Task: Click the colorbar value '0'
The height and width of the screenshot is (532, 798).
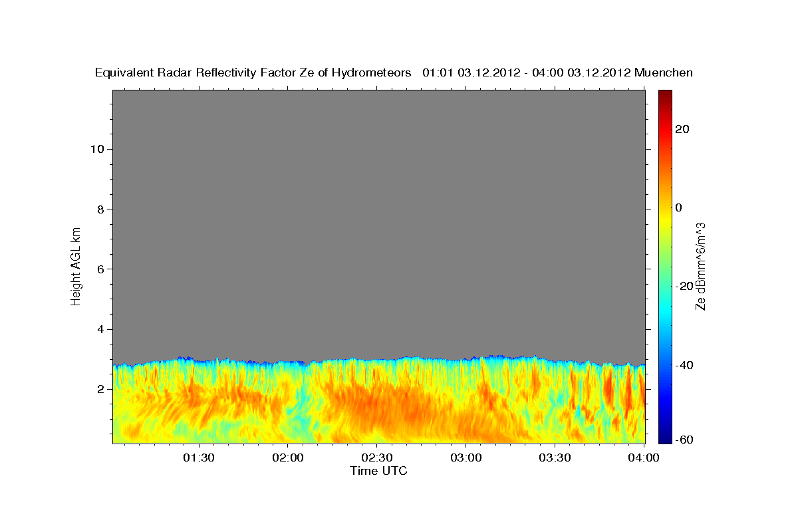Action: (x=678, y=207)
